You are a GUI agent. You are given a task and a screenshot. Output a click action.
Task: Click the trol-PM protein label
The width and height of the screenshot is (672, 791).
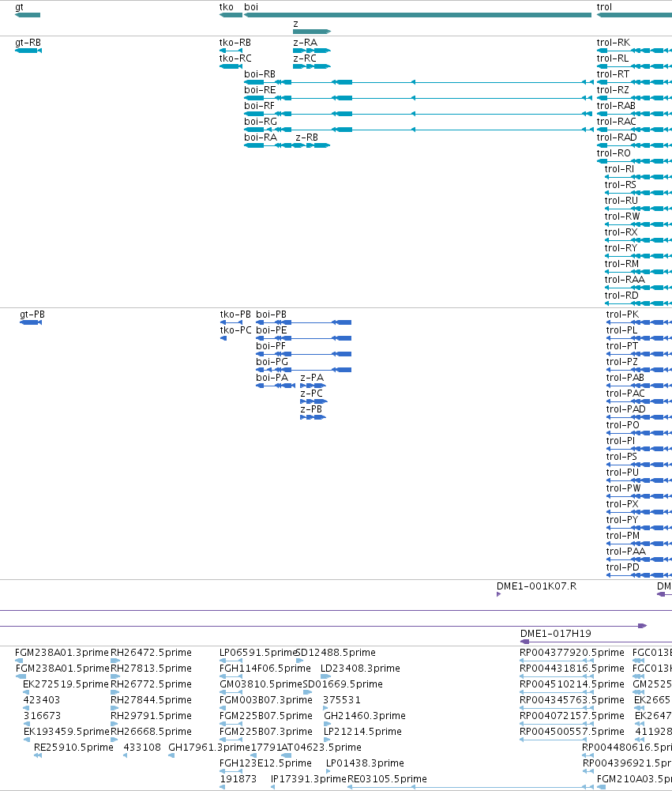(623, 536)
